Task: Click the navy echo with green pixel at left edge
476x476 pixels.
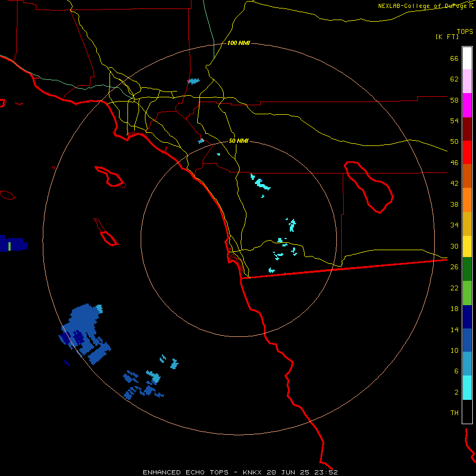Action: point(13,243)
